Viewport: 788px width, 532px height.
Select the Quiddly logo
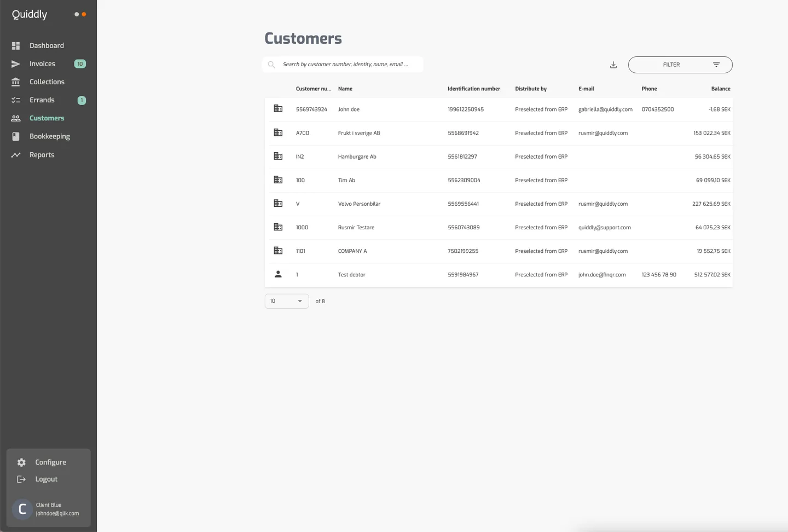pyautogui.click(x=30, y=15)
